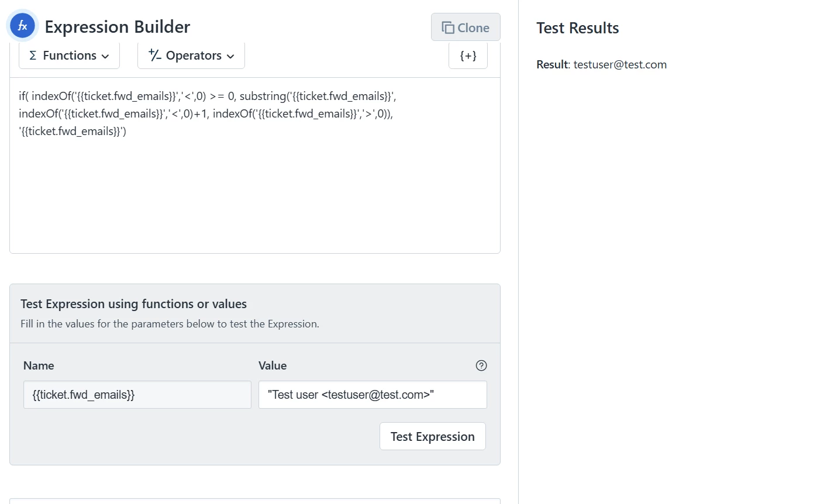Click the Value column label
This screenshot has width=817, height=504.
point(273,365)
